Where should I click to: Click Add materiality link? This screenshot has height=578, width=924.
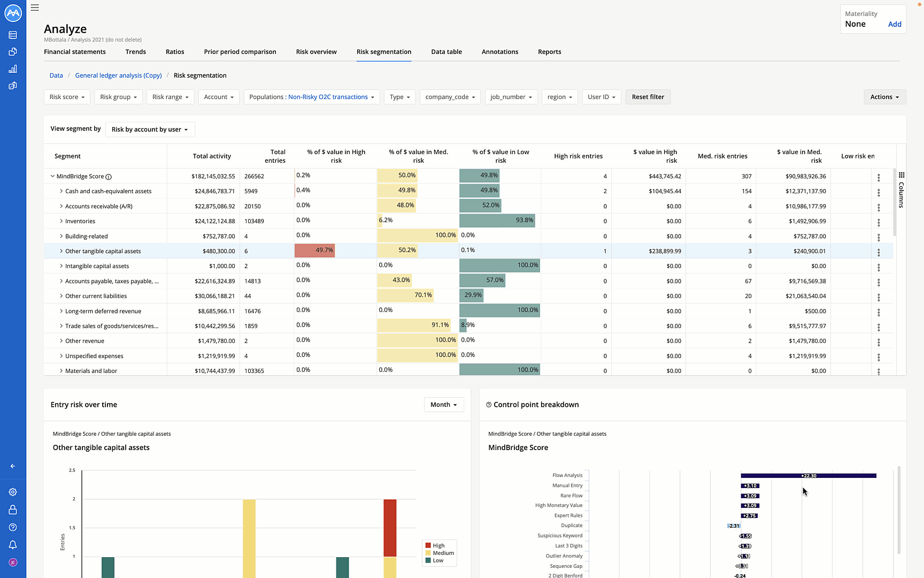pyautogui.click(x=895, y=24)
